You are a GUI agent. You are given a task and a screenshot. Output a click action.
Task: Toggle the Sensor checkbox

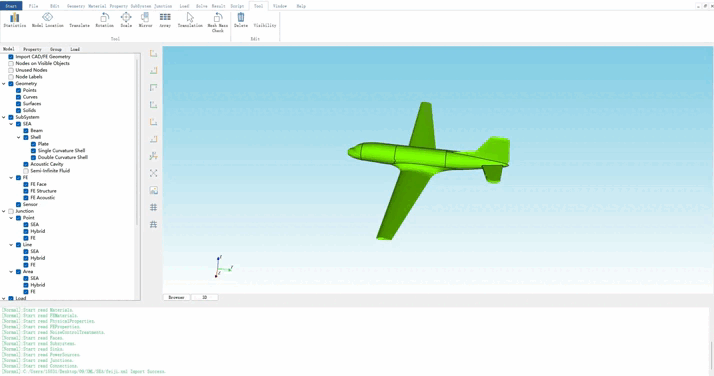(x=19, y=204)
